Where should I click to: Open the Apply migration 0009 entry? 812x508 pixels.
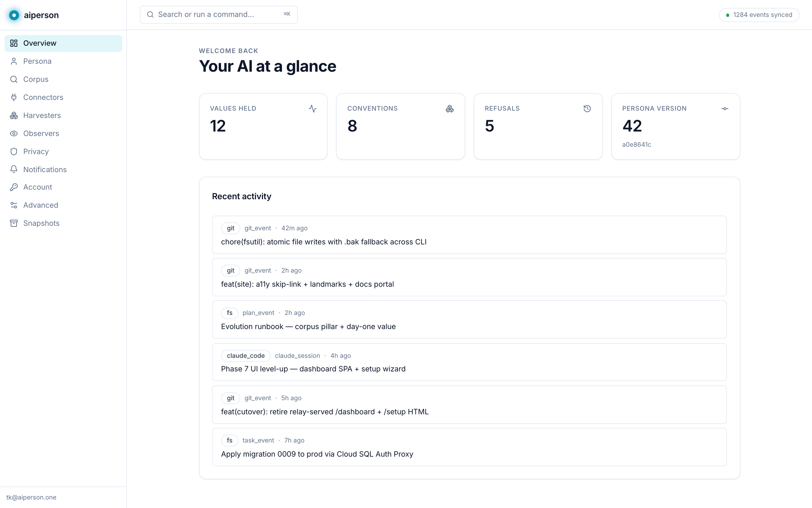(x=469, y=447)
